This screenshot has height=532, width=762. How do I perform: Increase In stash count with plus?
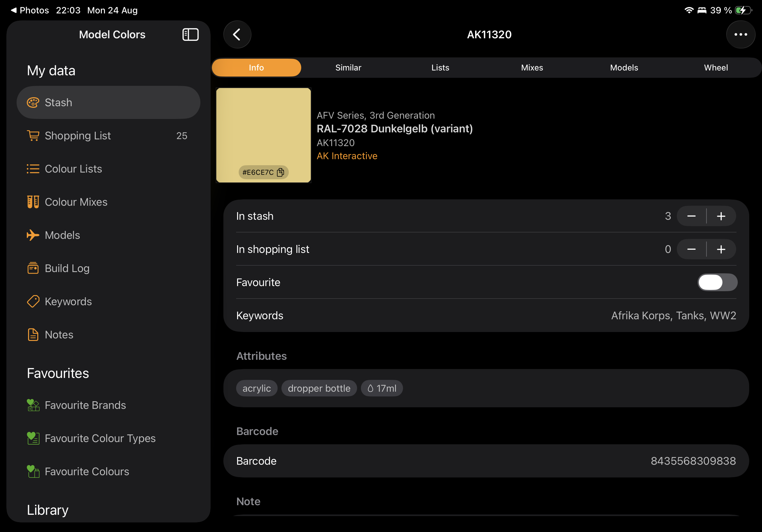pos(721,216)
